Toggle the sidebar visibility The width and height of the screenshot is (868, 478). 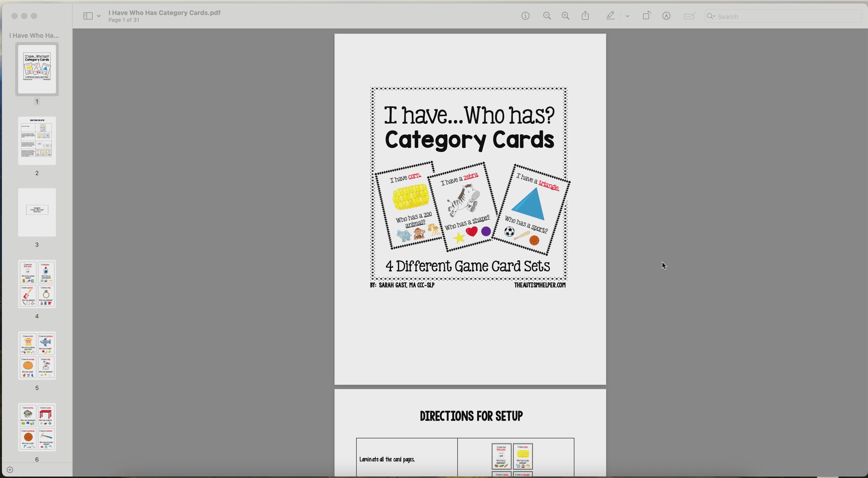(x=88, y=16)
